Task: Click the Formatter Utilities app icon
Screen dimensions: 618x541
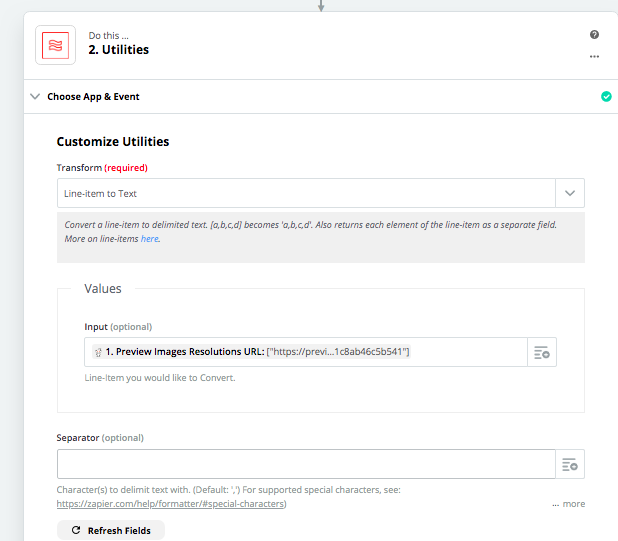Action: (x=56, y=45)
